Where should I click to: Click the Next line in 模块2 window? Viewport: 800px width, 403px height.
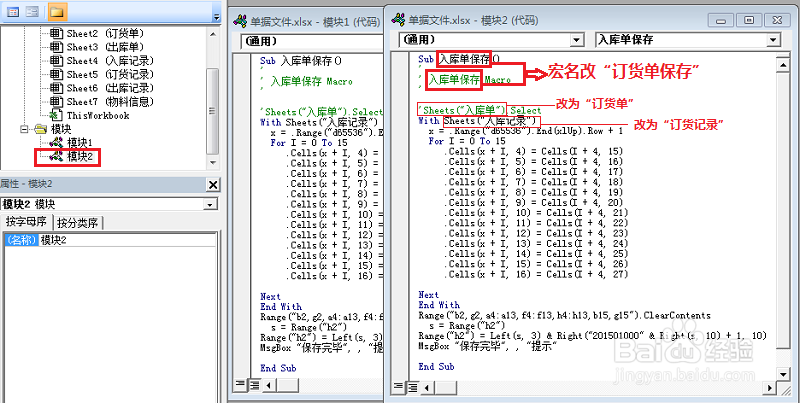tap(429, 295)
